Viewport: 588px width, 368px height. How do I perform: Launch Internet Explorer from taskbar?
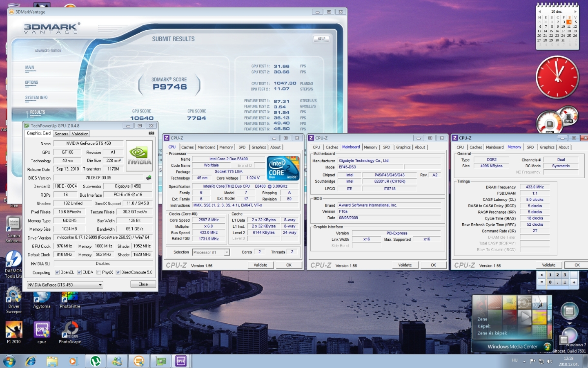(x=31, y=361)
